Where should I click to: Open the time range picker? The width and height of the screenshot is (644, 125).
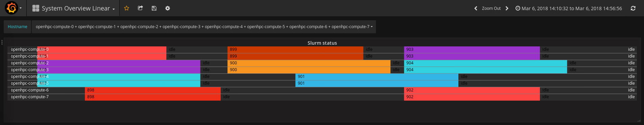(x=569, y=8)
